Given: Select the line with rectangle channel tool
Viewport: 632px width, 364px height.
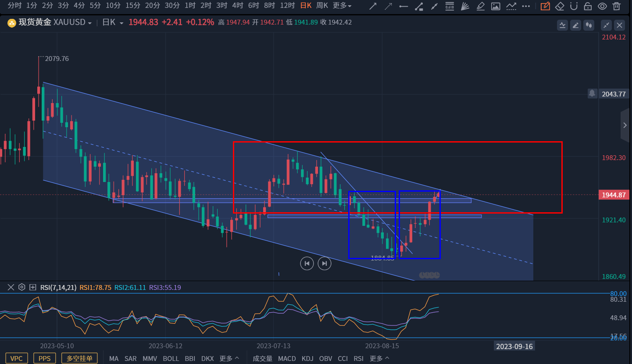Looking at the screenshot, I should [x=419, y=6].
